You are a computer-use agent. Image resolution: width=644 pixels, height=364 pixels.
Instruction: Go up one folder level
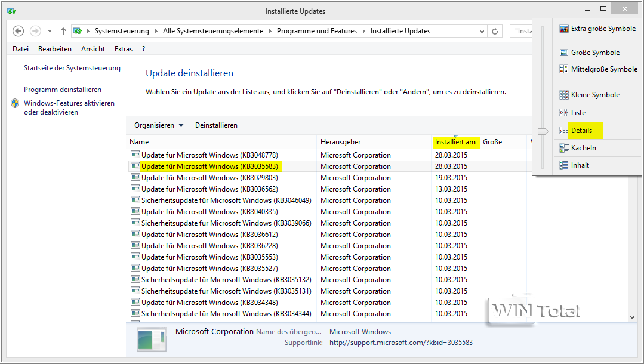pyautogui.click(x=63, y=31)
